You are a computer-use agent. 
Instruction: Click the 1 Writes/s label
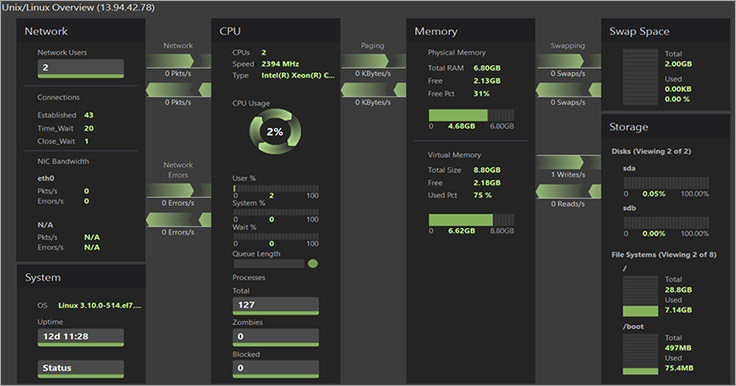pyautogui.click(x=568, y=174)
